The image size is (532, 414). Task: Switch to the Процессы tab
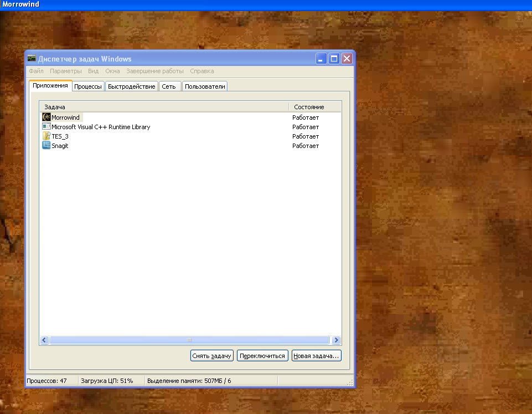point(88,86)
